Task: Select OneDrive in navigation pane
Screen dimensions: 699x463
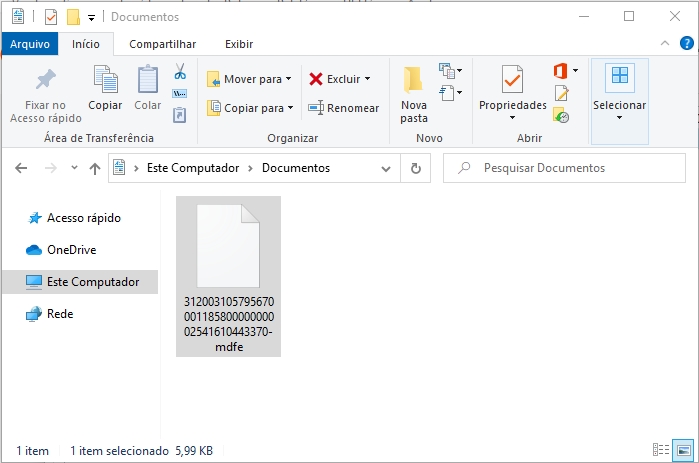Action: [71, 250]
